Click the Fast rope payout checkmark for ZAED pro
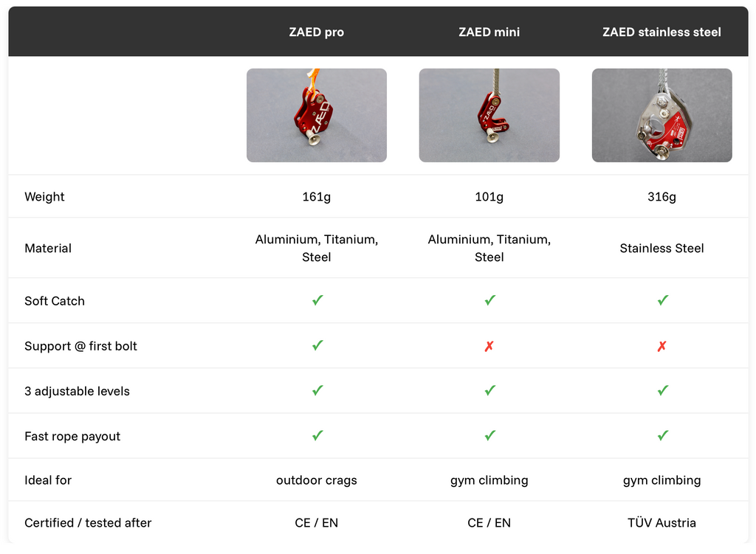 [x=317, y=435]
